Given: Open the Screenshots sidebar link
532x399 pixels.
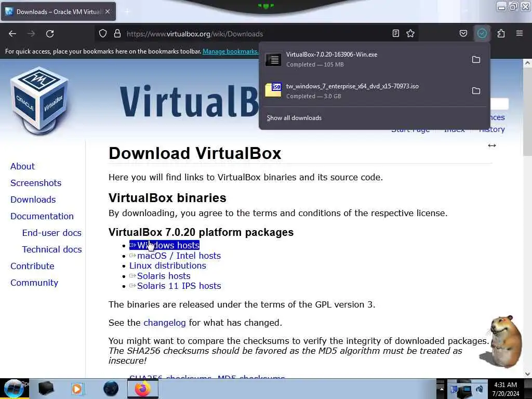Looking at the screenshot, I should click(x=36, y=183).
